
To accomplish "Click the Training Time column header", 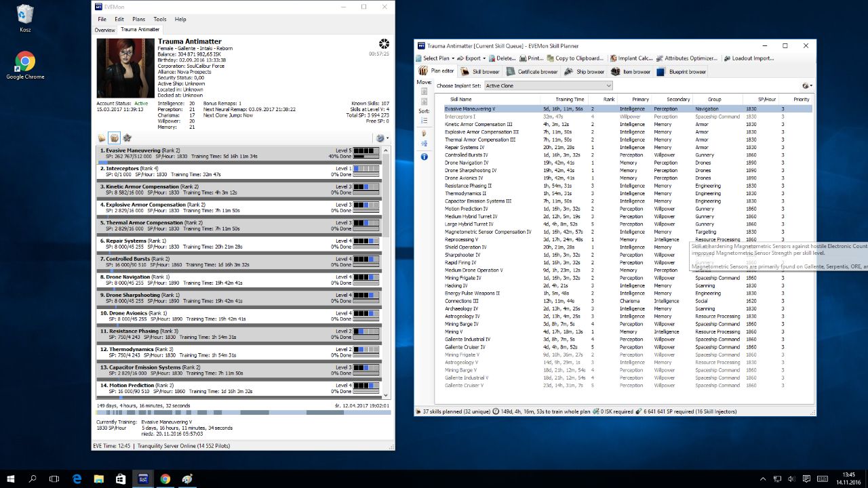I will [569, 99].
